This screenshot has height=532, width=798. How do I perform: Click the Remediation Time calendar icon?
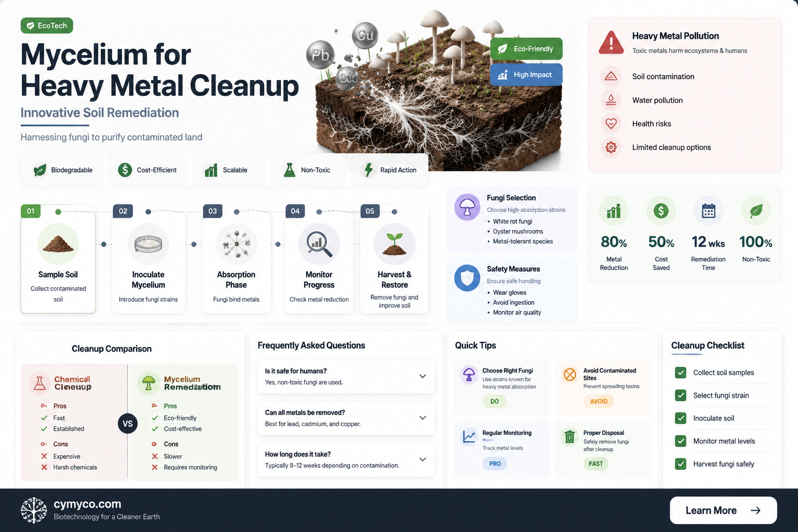709,211
